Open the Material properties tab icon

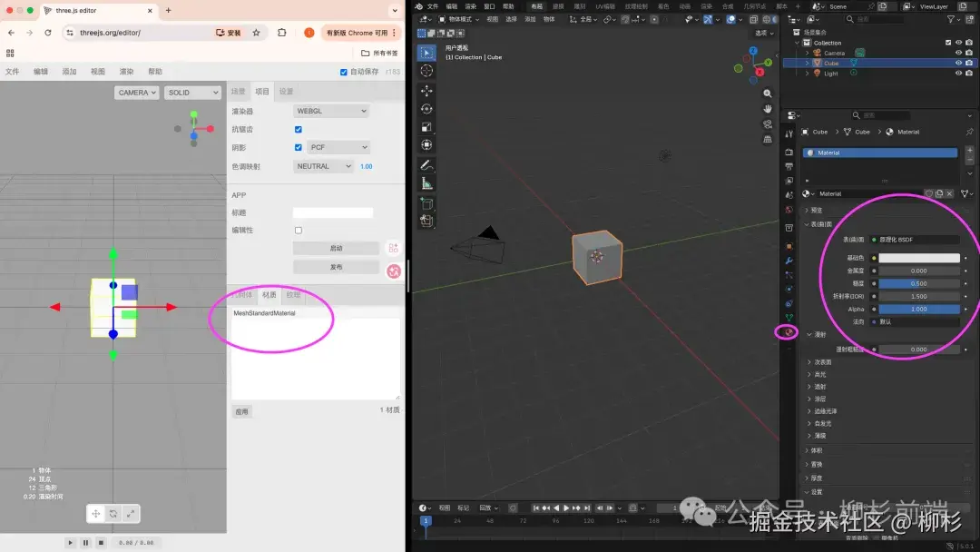point(789,331)
